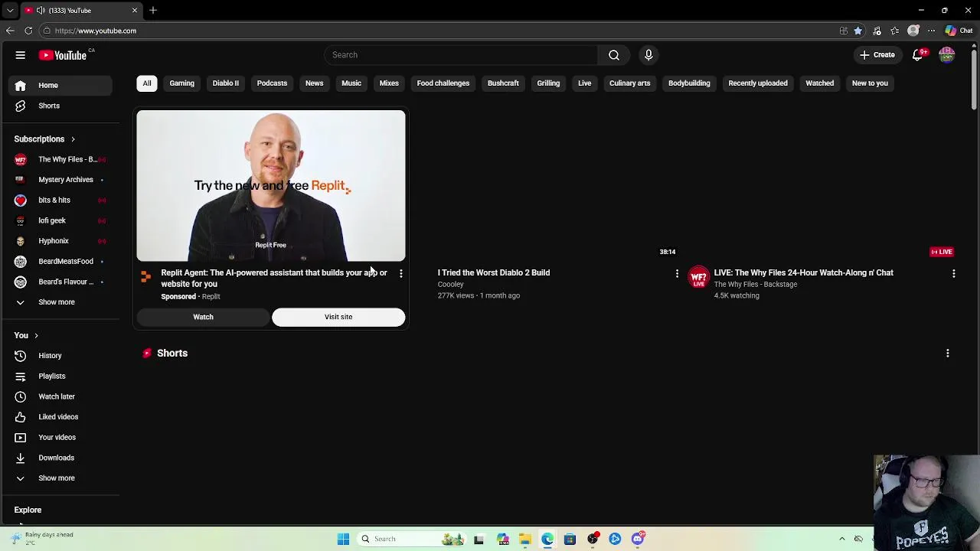Open the YouTube hamburger guide menu
980x551 pixels.
tap(21, 55)
